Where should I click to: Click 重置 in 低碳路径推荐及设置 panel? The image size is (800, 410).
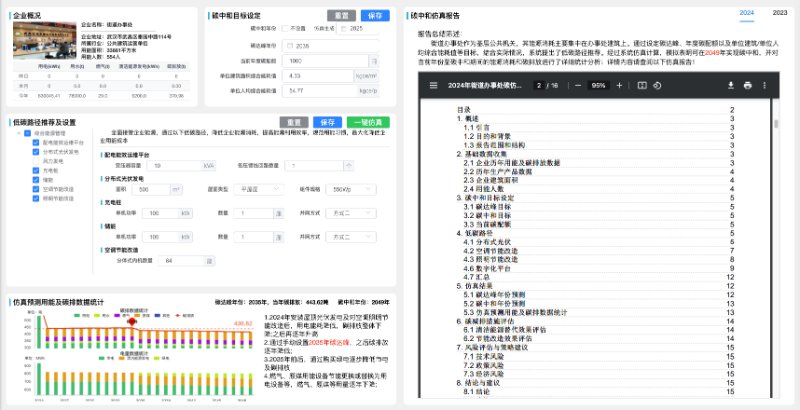(x=294, y=122)
